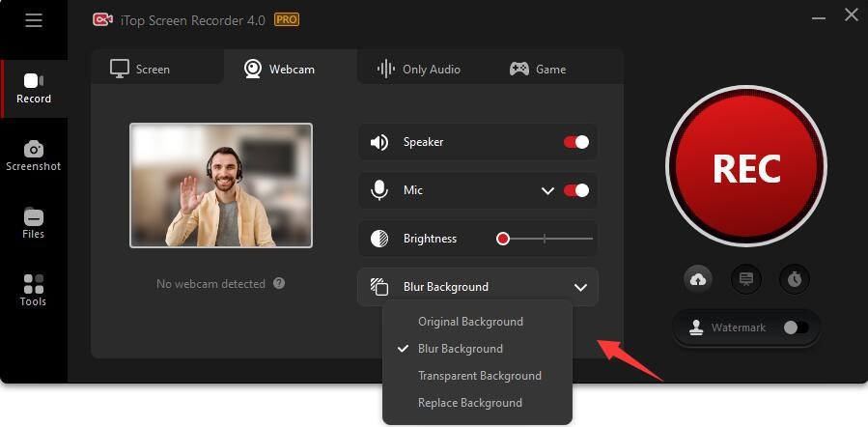868x427 pixels.
Task: Open the scheduled recording timer icon
Action: pyautogui.click(x=795, y=279)
